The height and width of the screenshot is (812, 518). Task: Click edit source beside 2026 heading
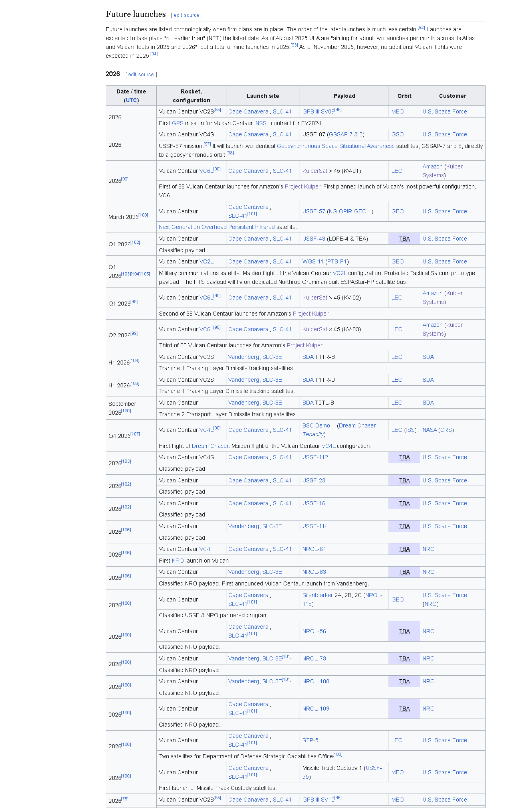[141, 75]
